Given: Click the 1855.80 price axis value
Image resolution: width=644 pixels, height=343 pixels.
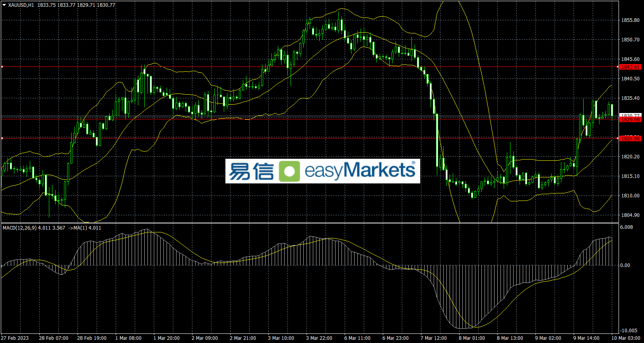Looking at the screenshot, I should click(x=630, y=20).
